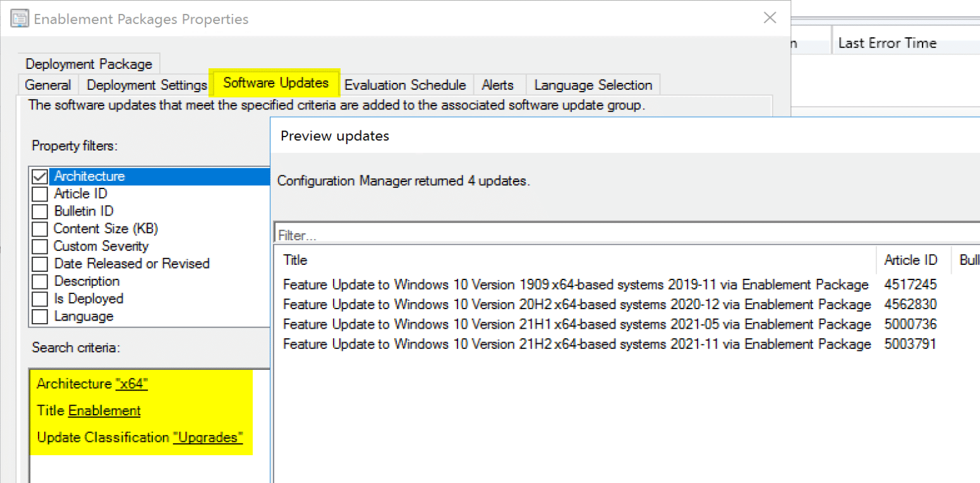This screenshot has width=980, height=483.
Task: Uncheck the Architecture property filter
Action: pyautogui.click(x=40, y=176)
